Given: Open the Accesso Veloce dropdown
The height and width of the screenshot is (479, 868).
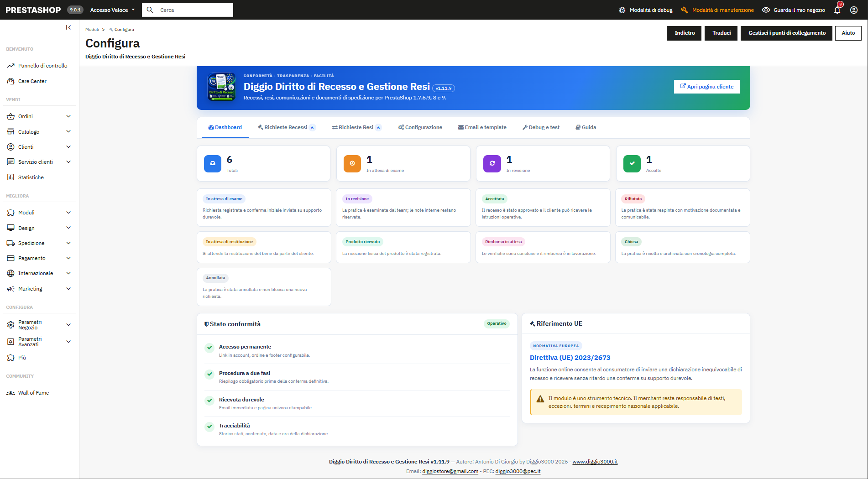Looking at the screenshot, I should 112,10.
